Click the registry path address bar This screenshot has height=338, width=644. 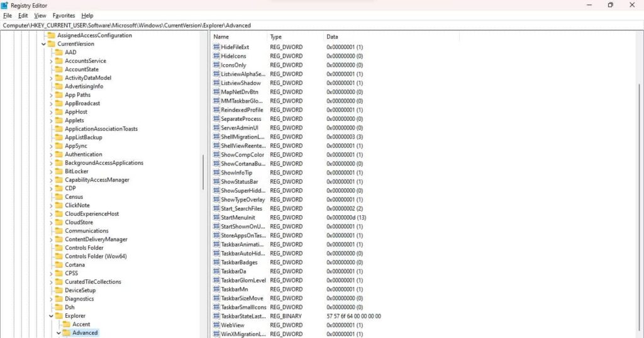[314, 26]
